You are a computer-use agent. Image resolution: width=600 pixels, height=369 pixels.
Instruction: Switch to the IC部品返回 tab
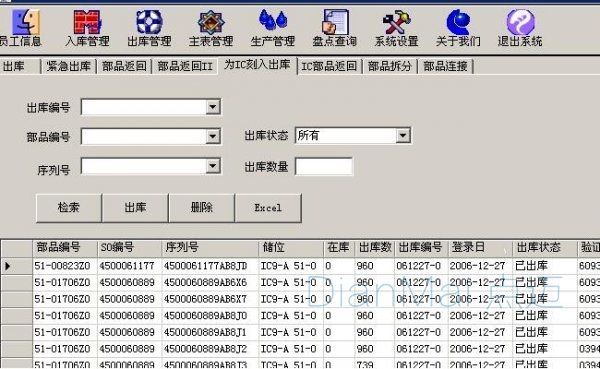(x=329, y=66)
